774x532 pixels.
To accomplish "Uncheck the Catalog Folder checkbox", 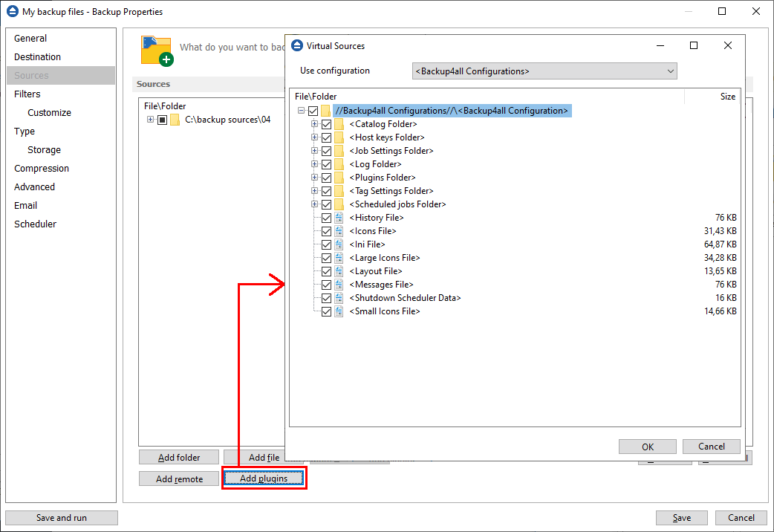I will click(x=326, y=124).
